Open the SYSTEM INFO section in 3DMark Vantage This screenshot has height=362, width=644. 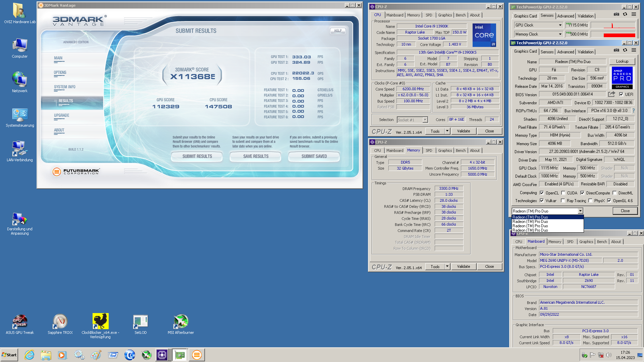(x=64, y=87)
